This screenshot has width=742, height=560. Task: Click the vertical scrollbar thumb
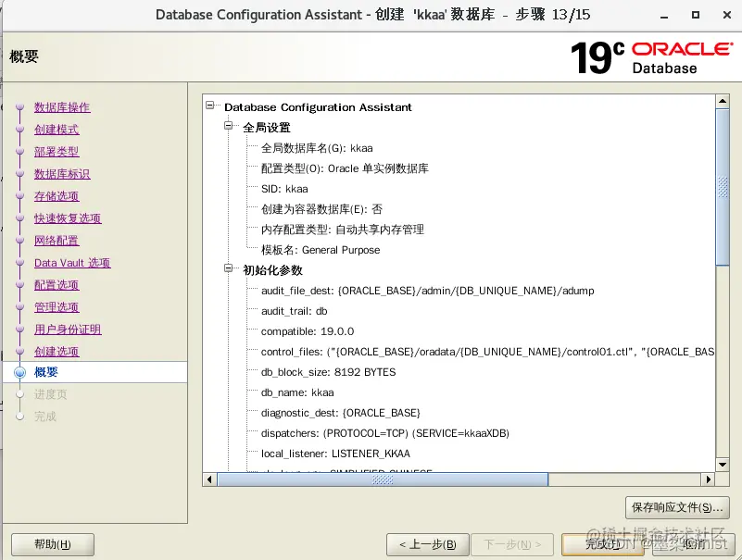[723, 187]
